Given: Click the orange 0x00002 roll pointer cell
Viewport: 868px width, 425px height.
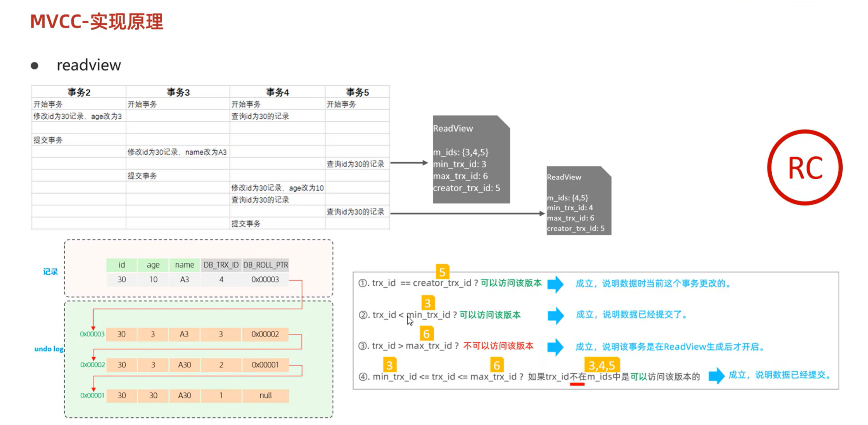Looking at the screenshot, I should pyautogui.click(x=265, y=334).
